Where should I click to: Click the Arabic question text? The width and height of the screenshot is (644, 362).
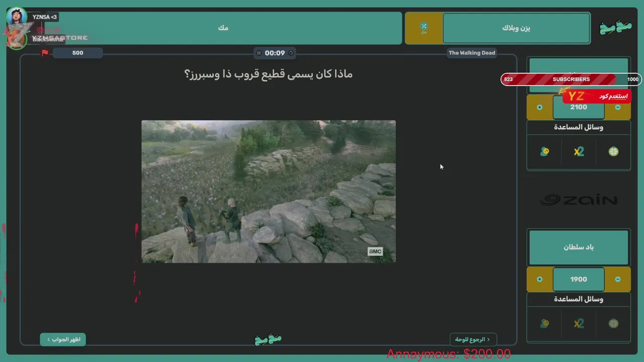click(269, 74)
